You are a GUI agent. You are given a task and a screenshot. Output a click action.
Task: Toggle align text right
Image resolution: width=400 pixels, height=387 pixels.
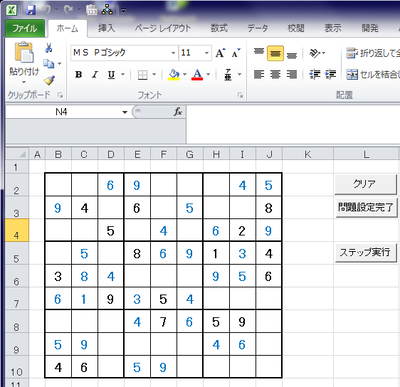click(x=292, y=74)
